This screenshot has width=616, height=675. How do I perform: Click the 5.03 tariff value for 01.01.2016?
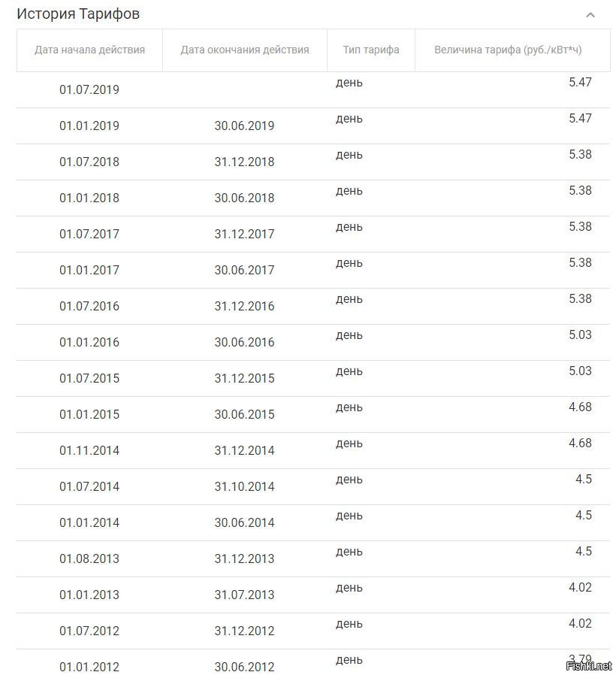580,334
